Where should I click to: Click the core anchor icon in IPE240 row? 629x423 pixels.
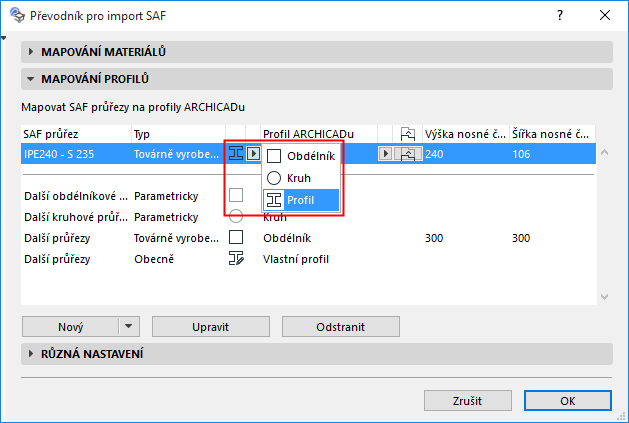point(408,154)
